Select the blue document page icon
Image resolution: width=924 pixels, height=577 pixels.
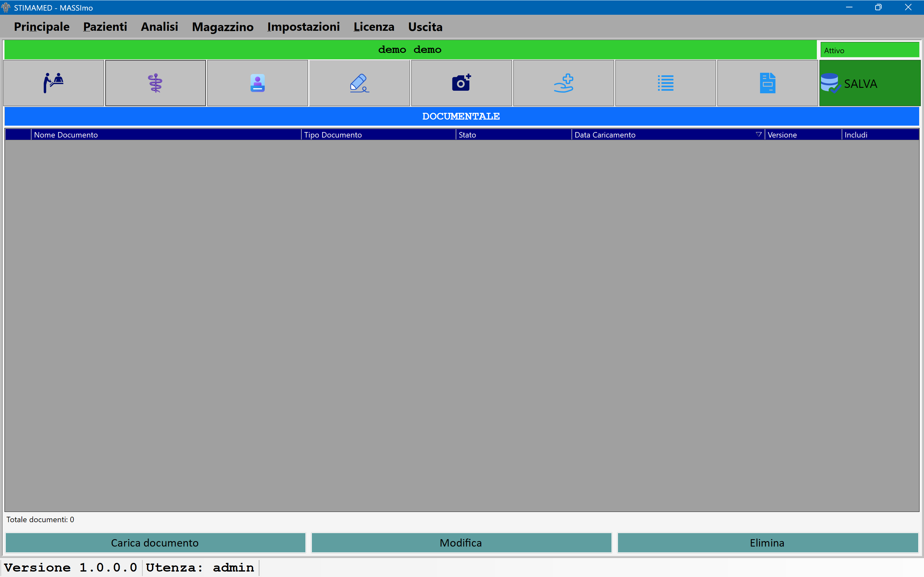767,83
